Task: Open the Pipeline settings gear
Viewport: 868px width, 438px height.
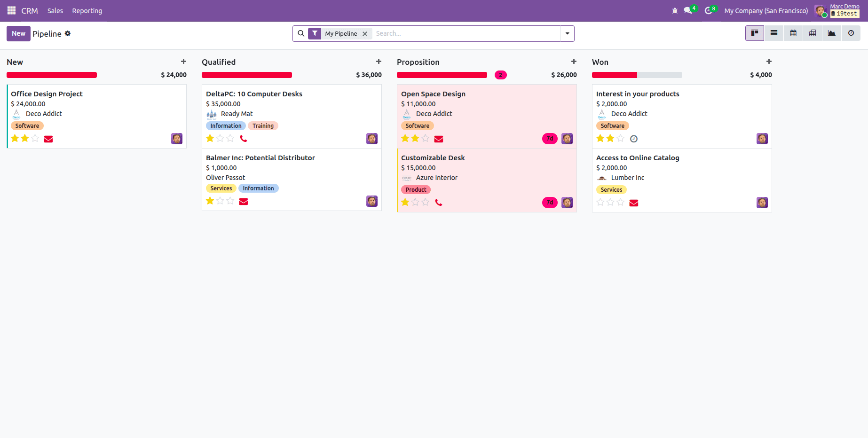Action: point(68,33)
